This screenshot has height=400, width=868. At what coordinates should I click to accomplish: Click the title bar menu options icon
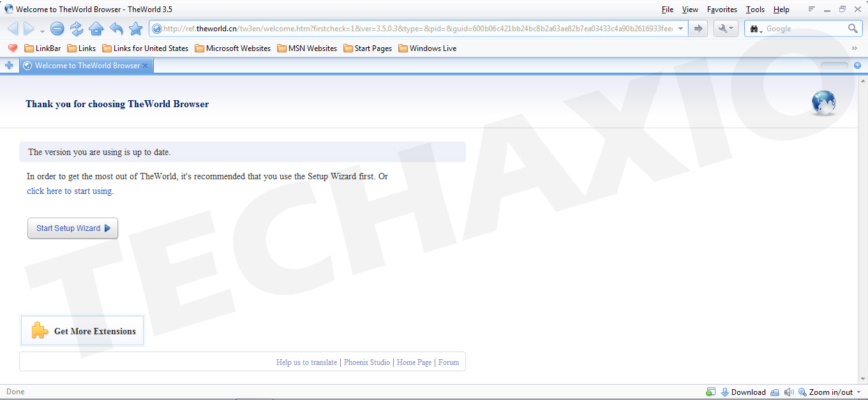pyautogui.click(x=812, y=9)
